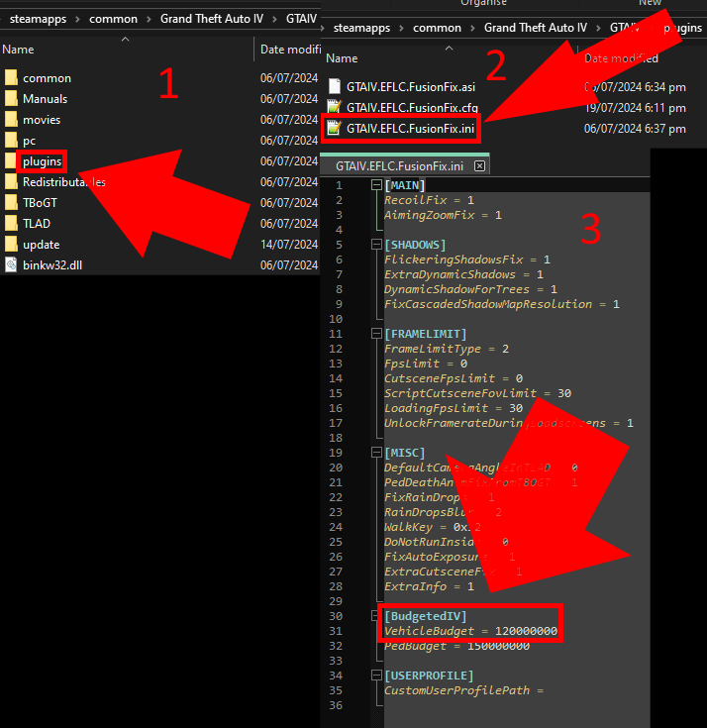
Task: Select the FusionFix.asi file icon
Action: click(x=335, y=86)
